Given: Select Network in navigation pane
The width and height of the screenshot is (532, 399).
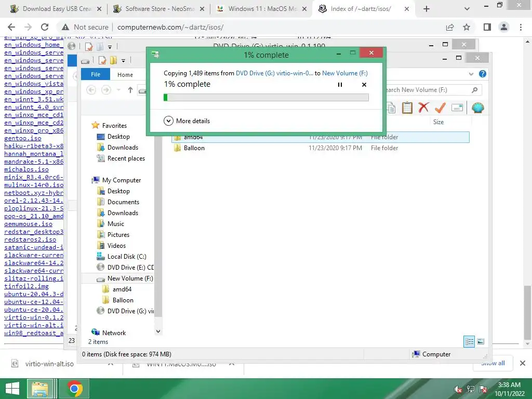Looking at the screenshot, I should pyautogui.click(x=114, y=333).
